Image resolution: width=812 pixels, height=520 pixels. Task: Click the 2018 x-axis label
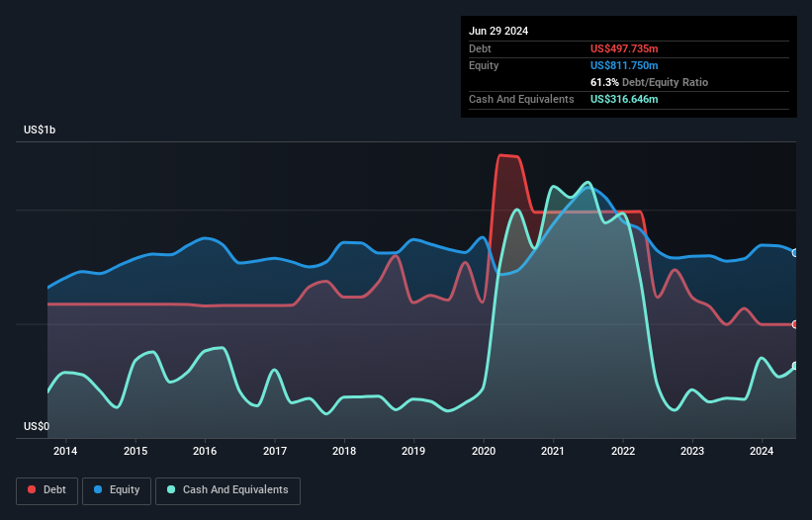[x=344, y=451]
